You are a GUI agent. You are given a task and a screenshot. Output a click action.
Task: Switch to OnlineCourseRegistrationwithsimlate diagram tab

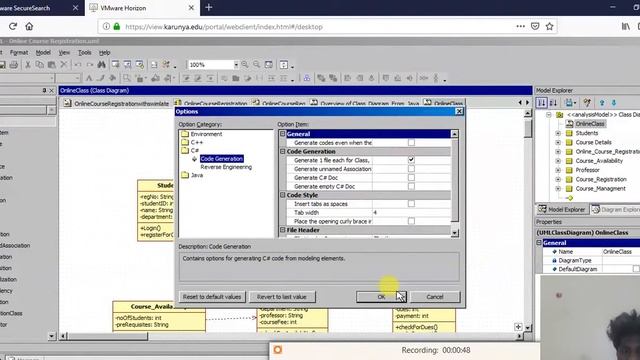117,104
